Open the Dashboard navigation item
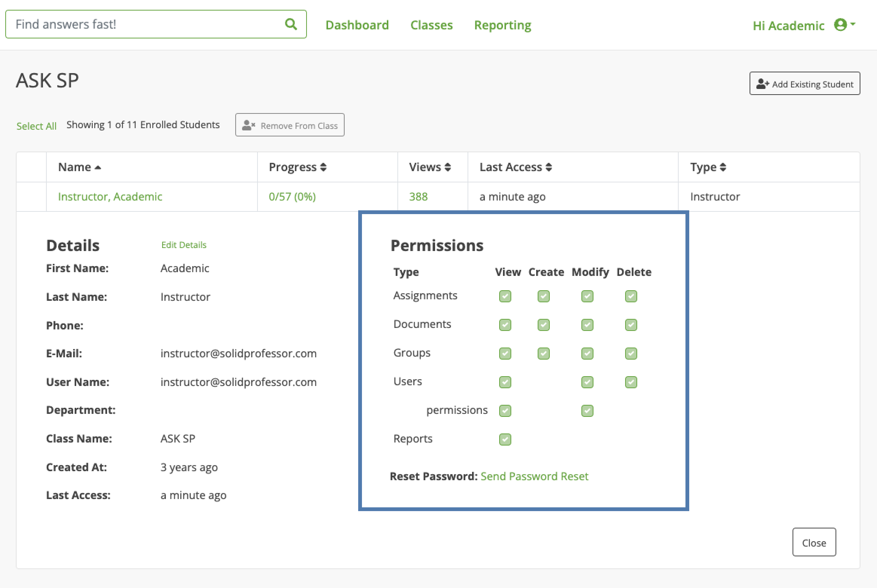This screenshot has height=588, width=877. 357,25
